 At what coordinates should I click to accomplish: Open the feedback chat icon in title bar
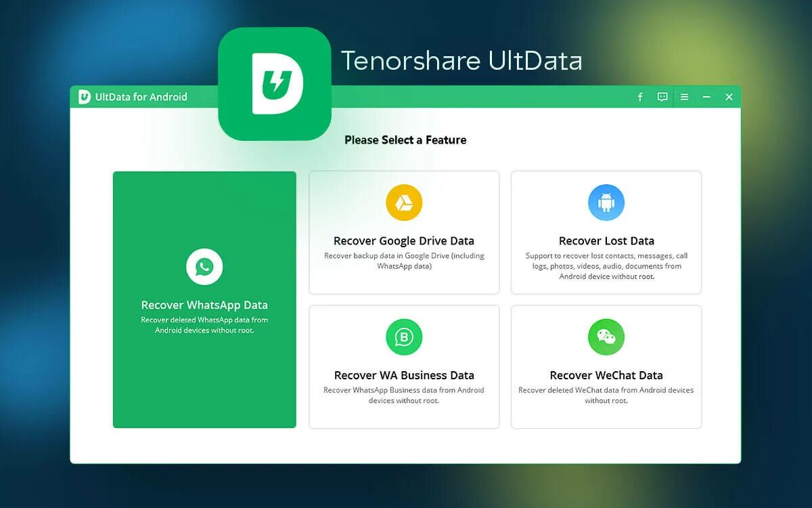point(662,97)
